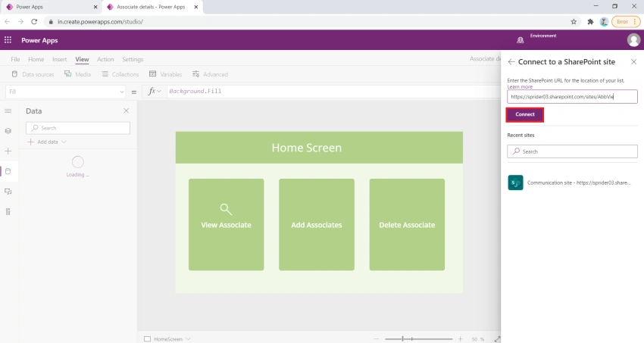Screen dimensions: 644x343
Task: Click the Data pane search box
Action: [x=78, y=128]
